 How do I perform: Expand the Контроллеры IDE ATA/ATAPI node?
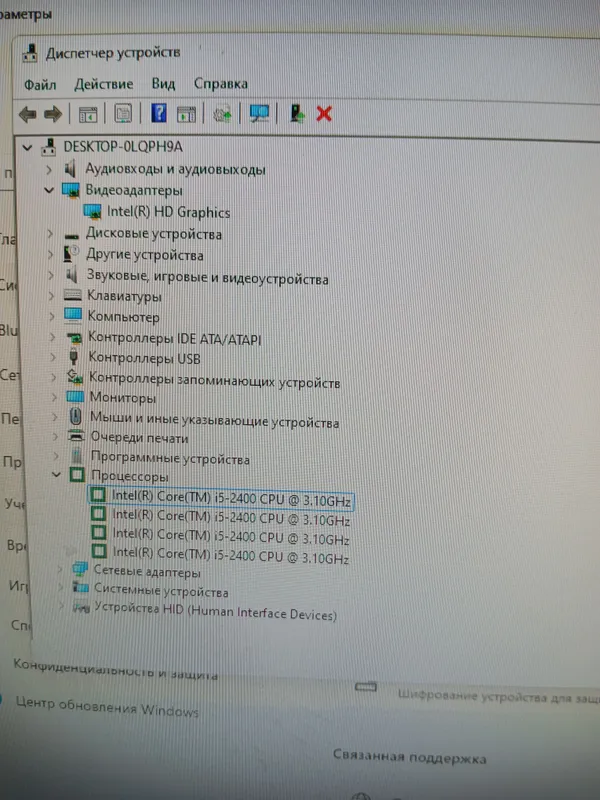(52, 337)
